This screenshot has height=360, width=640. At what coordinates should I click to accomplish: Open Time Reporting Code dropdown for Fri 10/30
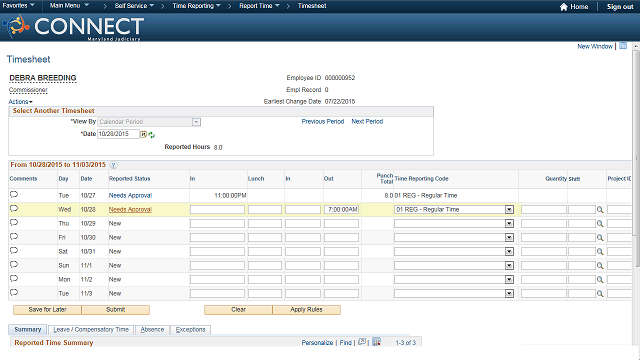509,238
